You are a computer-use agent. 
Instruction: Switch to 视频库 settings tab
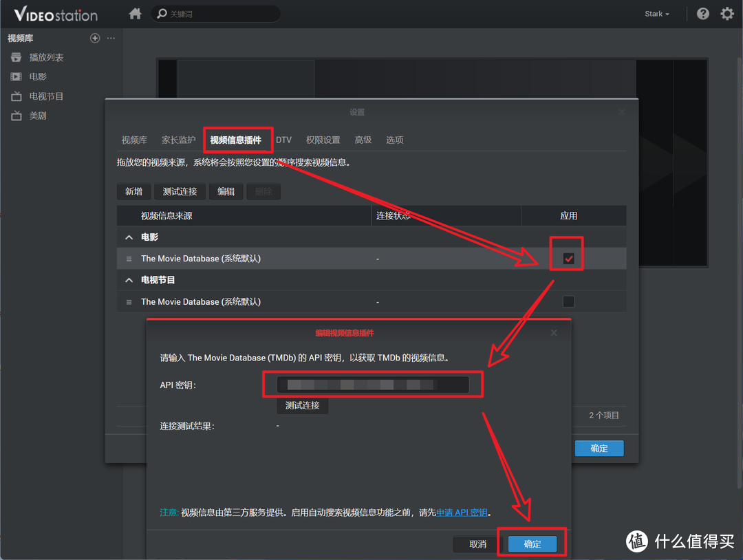click(134, 140)
